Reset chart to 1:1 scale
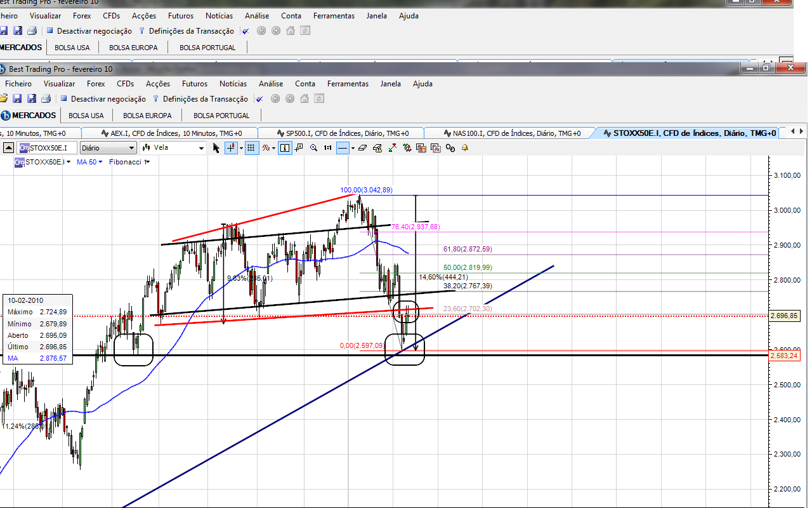The width and height of the screenshot is (812, 508). point(327,148)
